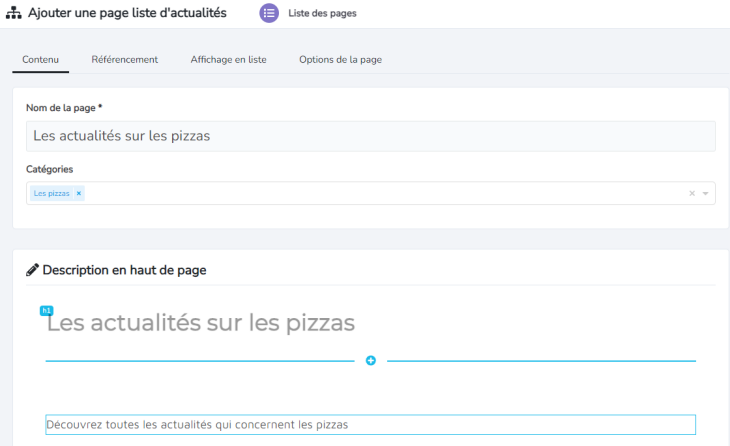Screen dimensions: 730x446
Task: Remove the Les pizzas category tag
Action: (79, 193)
